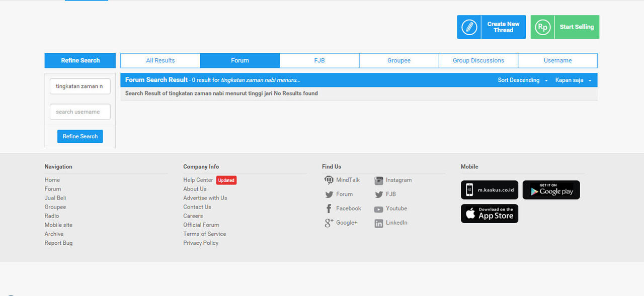
Task: Open the Forum link under Find Us
Action: (345, 194)
